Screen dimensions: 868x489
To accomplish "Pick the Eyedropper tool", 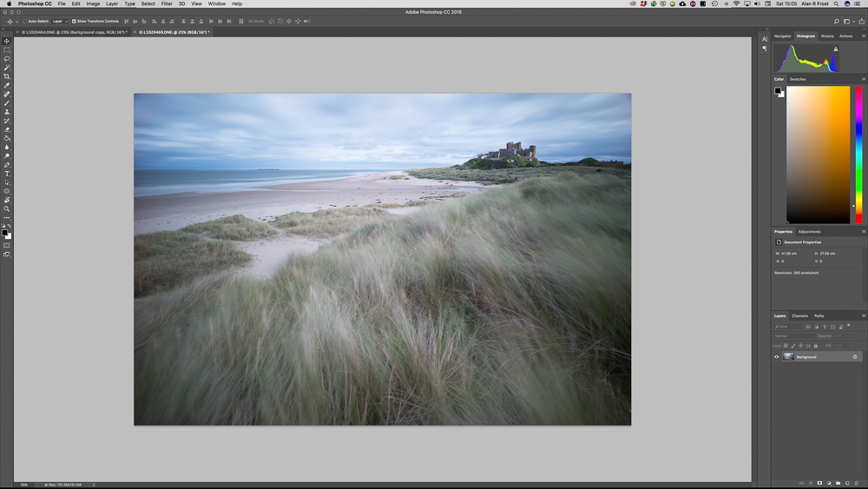I will tap(7, 85).
